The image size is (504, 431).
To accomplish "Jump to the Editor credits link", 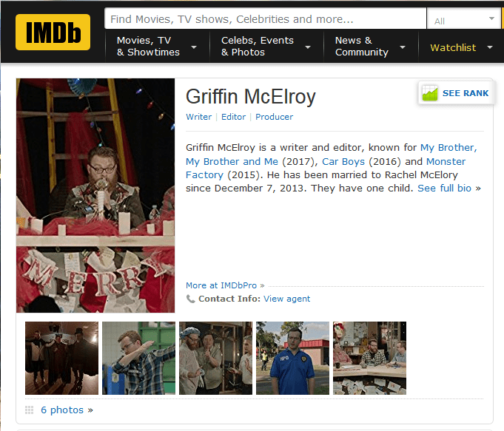I will tap(233, 117).
